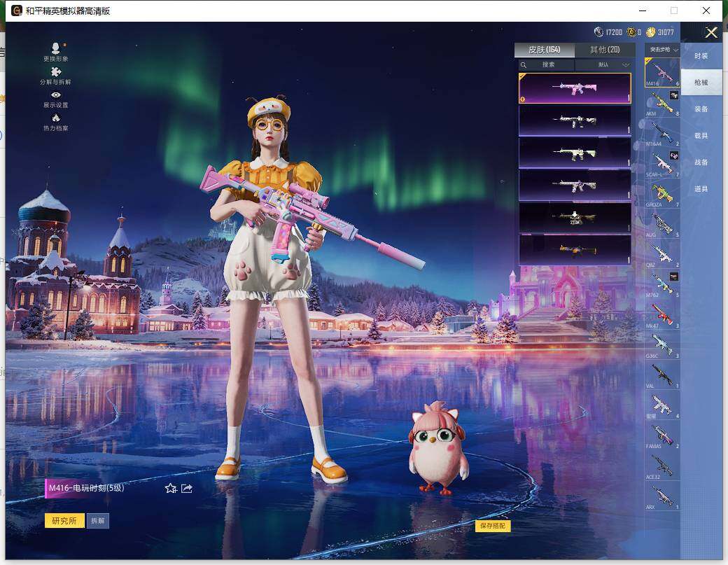Open the 默认 sort dropdown

coord(603,64)
